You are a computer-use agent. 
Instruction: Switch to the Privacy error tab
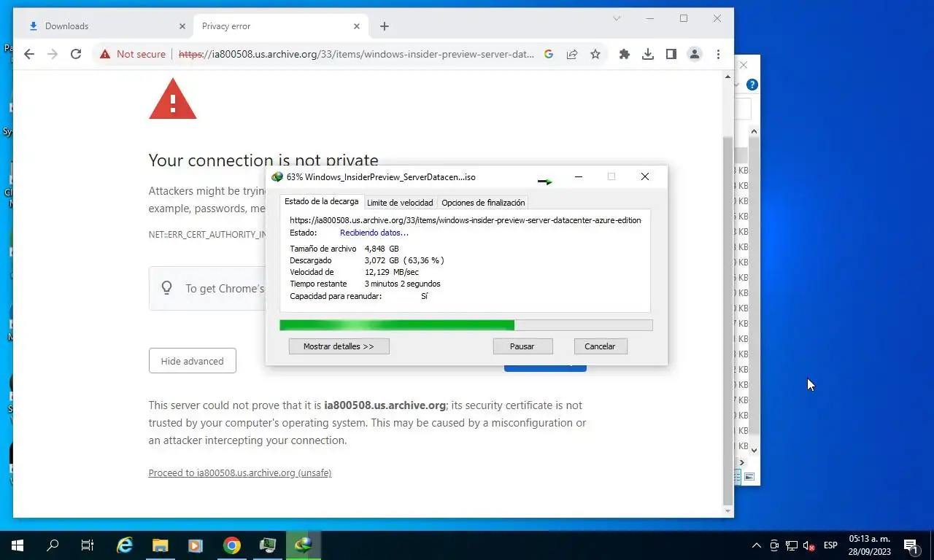(x=281, y=26)
